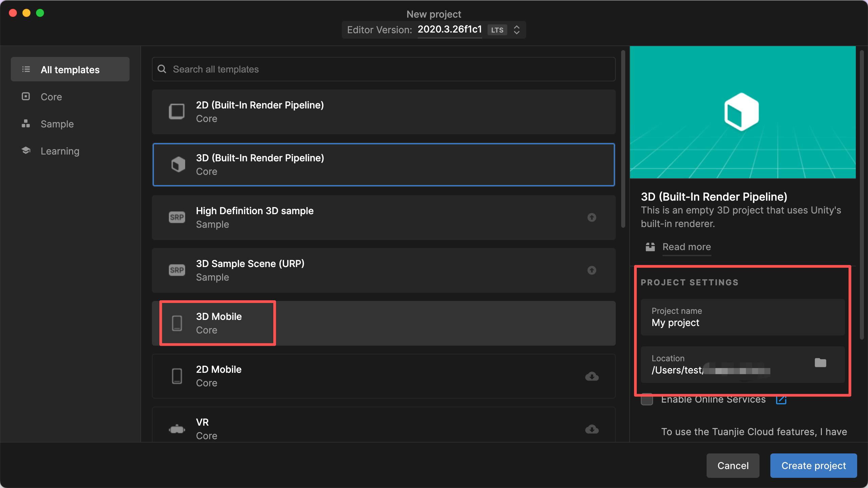The image size is (868, 488).
Task: Choose the High Definition 3D sample template
Action: [383, 218]
